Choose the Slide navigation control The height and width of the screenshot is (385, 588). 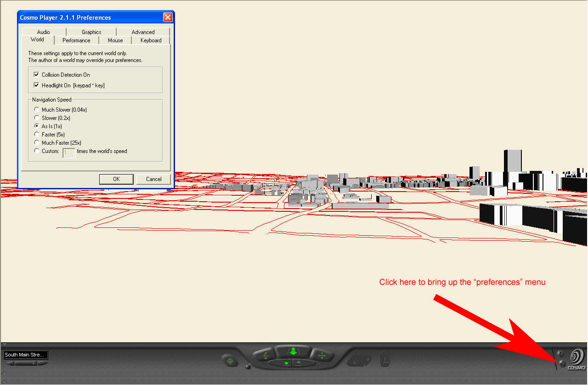(322, 355)
